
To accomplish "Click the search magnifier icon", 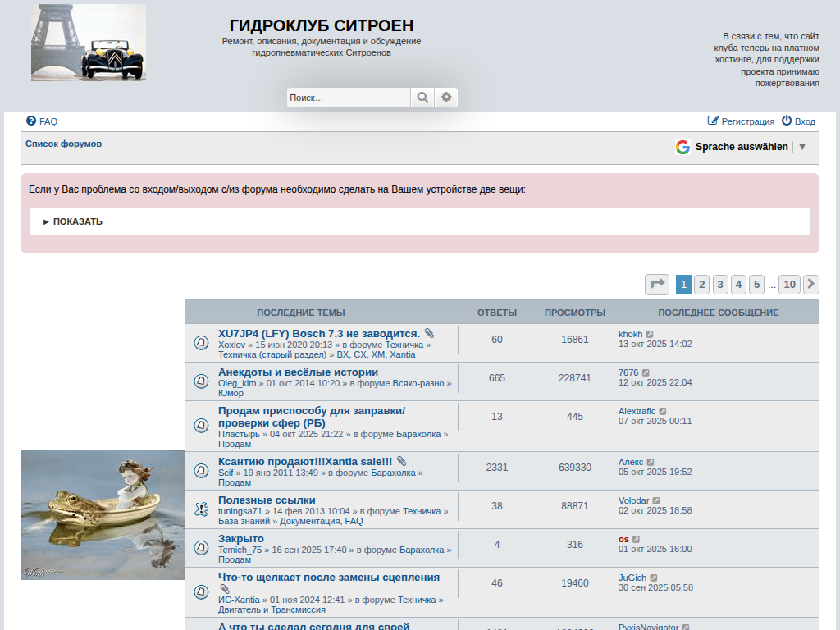I will tap(422, 98).
